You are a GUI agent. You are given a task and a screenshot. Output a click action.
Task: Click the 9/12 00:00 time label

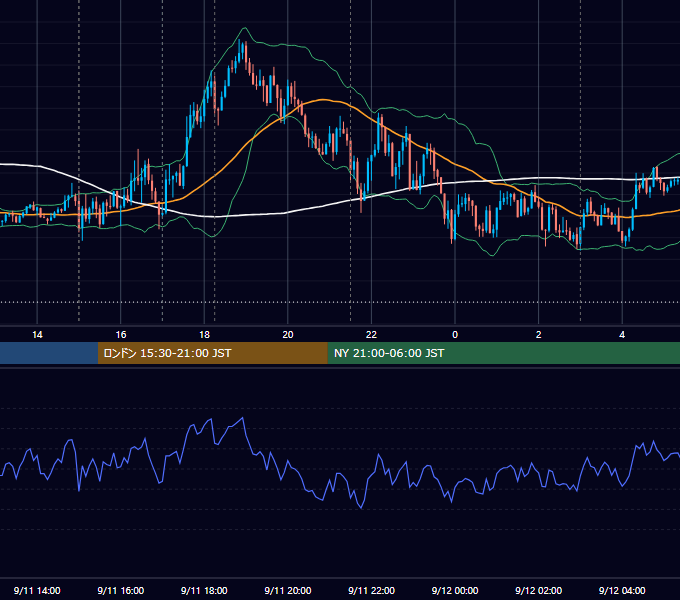click(x=455, y=590)
